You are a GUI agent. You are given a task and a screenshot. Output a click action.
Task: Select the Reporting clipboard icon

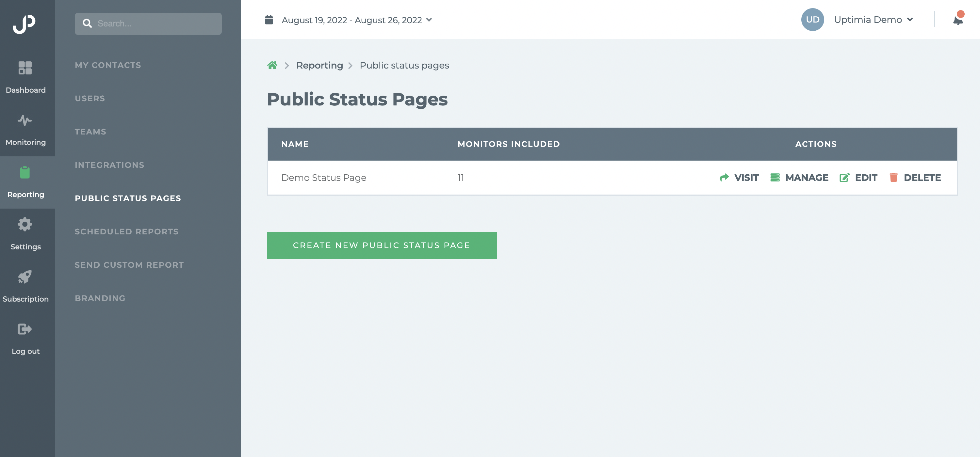25,172
